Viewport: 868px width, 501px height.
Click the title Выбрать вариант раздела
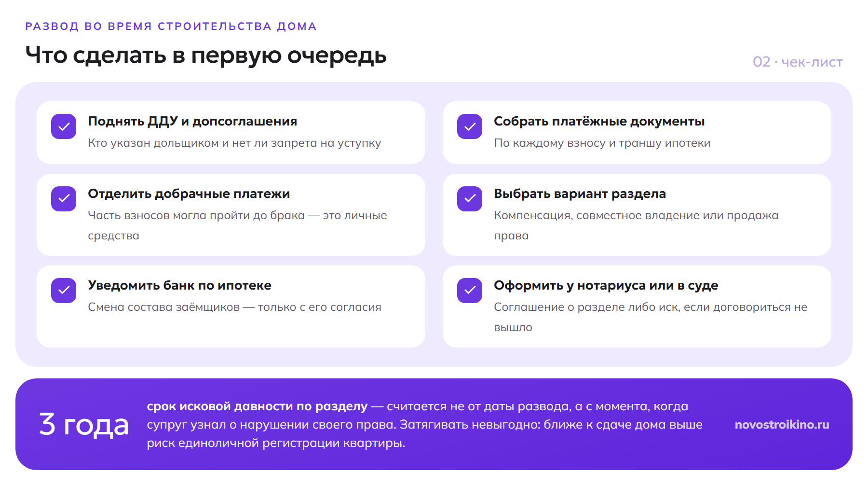(x=580, y=194)
